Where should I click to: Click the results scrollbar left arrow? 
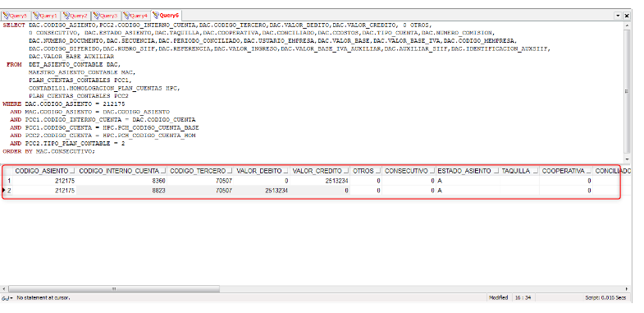pos(4,288)
